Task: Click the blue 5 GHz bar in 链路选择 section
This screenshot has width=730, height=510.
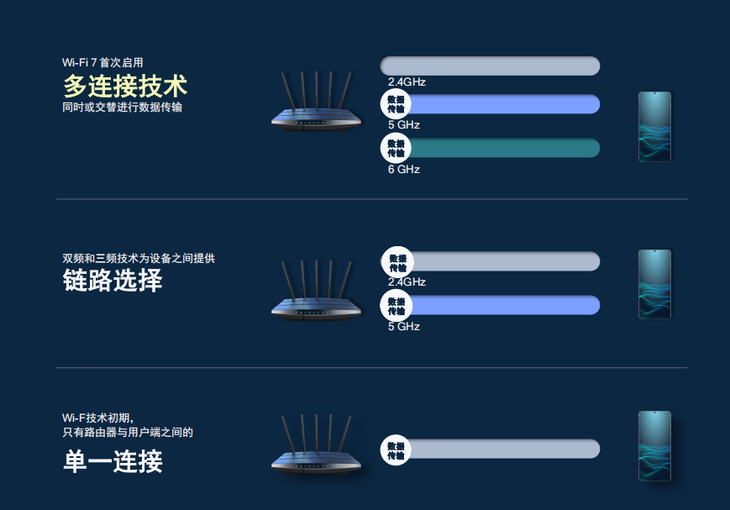Action: (x=505, y=305)
